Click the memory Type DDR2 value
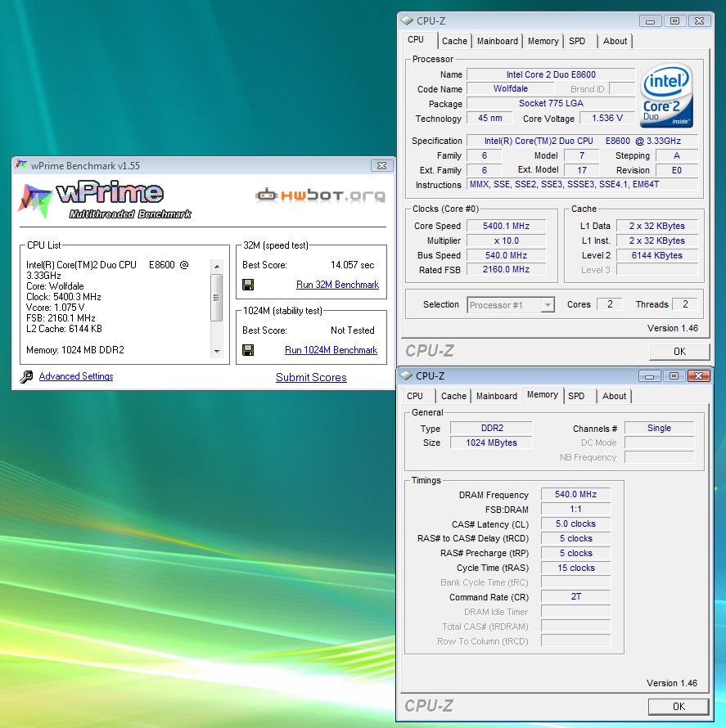Viewport: 726px width, 728px height. [x=491, y=428]
